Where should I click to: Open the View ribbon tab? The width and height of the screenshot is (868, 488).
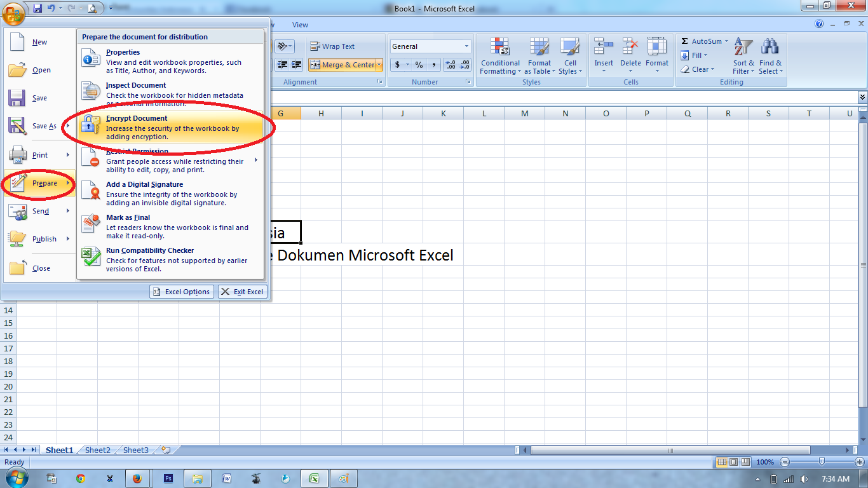pos(300,25)
